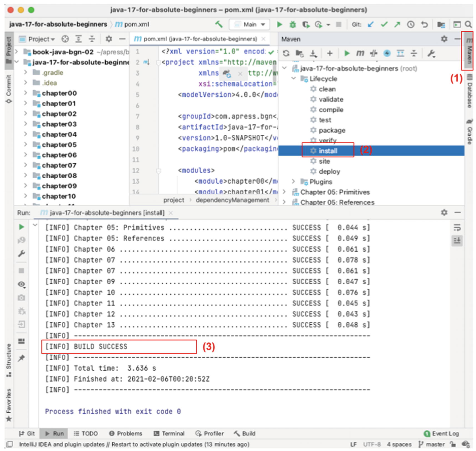Expand all icon in Project panel

tap(79, 39)
